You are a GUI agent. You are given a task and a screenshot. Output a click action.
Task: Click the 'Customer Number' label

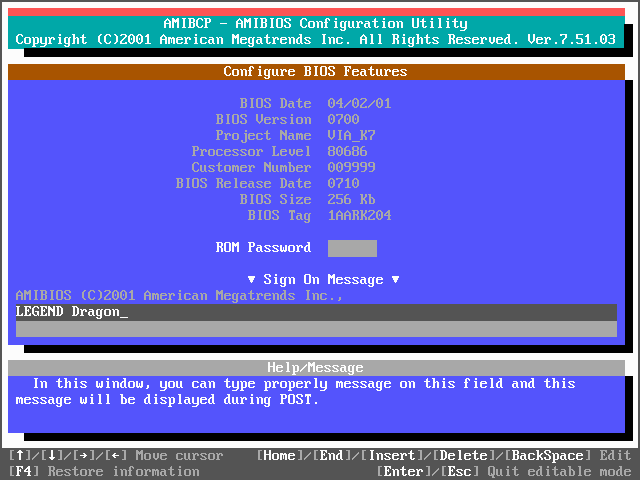251,167
